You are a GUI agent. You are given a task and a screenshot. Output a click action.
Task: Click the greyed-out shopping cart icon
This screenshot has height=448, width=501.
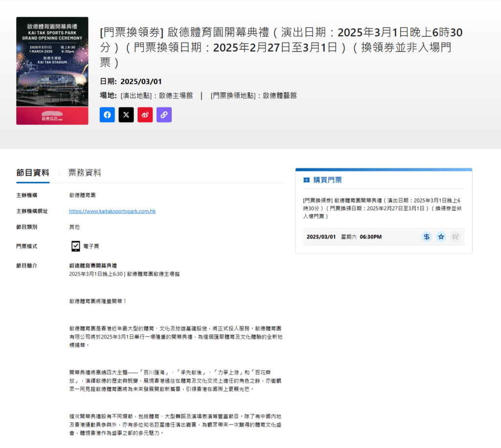455,237
